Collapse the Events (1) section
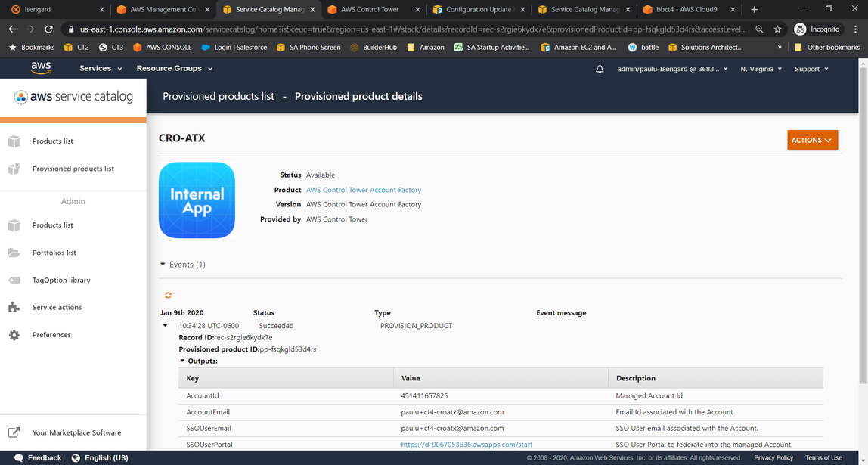This screenshot has width=868, height=465. (x=163, y=265)
